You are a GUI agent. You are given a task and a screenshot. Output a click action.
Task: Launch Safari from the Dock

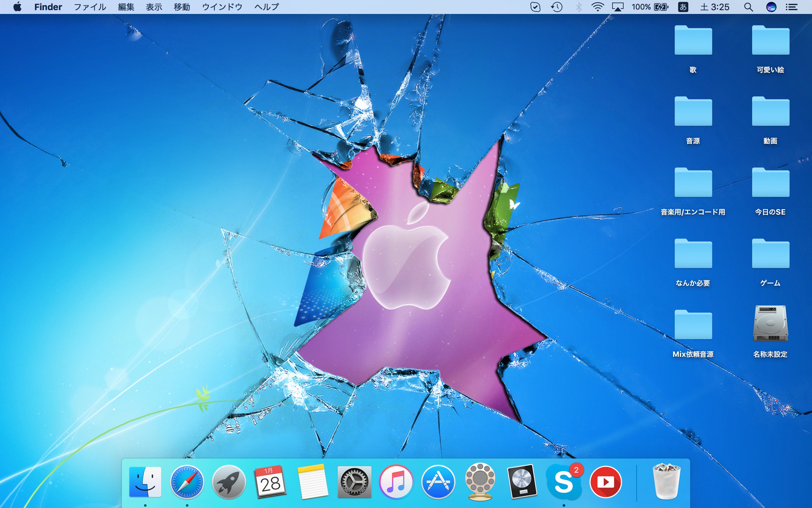click(187, 482)
